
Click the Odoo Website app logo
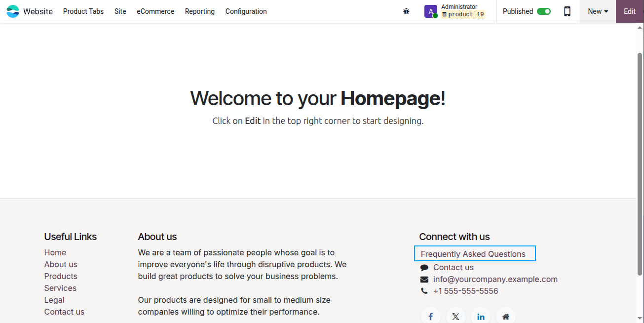coord(13,11)
